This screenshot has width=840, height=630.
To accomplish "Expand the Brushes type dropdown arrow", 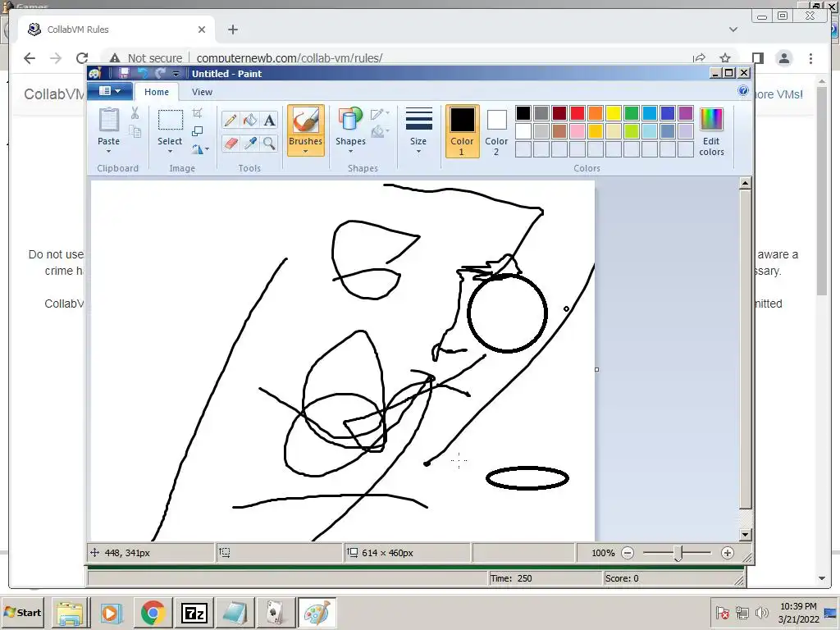I will pos(305,152).
